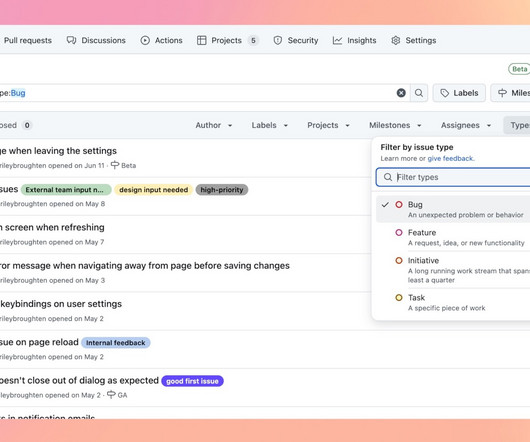Expand the Milestones filter dropdown
This screenshot has height=442, width=530.
(395, 125)
